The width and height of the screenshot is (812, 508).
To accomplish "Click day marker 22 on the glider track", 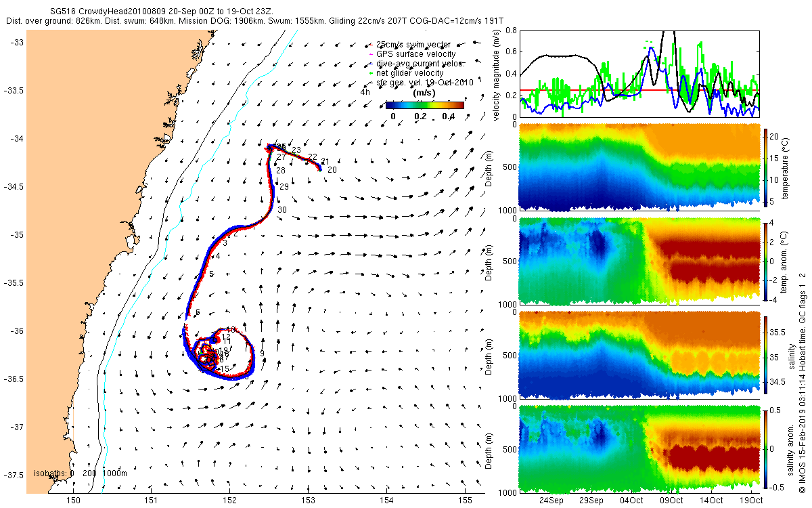I will pos(312,156).
